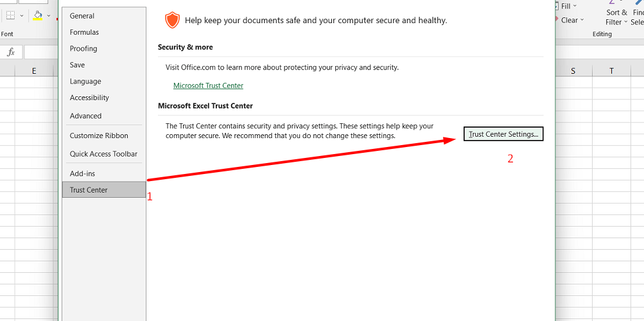Click inside the formula bar field
This screenshot has height=321, width=644.
click(x=40, y=52)
